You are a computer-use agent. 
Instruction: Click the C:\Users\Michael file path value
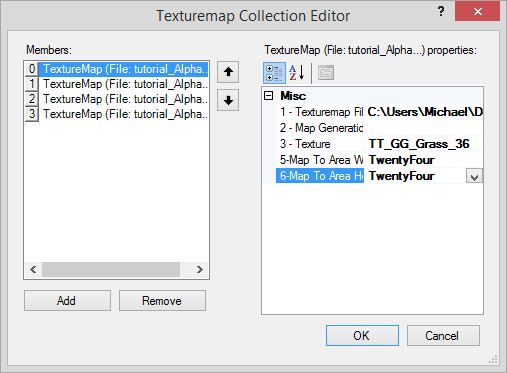[x=424, y=112]
